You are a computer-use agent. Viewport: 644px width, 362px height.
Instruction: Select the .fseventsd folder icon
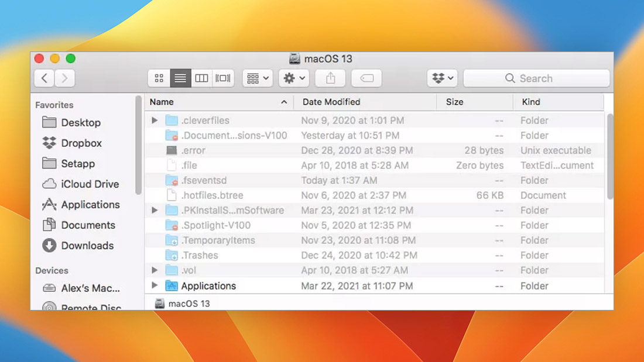[x=172, y=180]
